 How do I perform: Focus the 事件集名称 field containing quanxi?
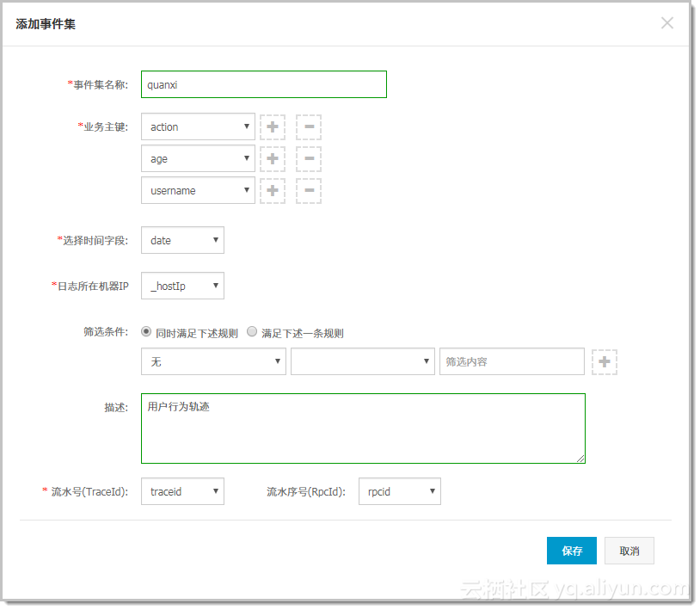264,84
